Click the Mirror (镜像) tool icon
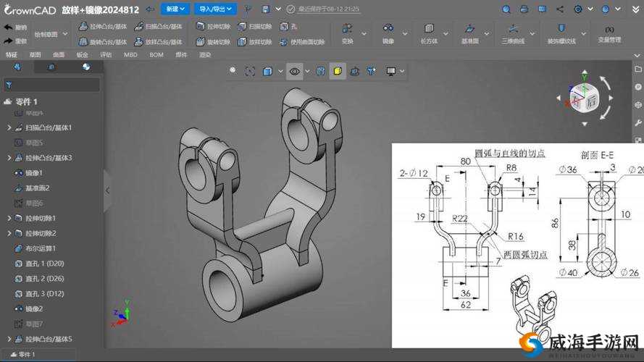This screenshot has width=644, height=362. tap(388, 28)
